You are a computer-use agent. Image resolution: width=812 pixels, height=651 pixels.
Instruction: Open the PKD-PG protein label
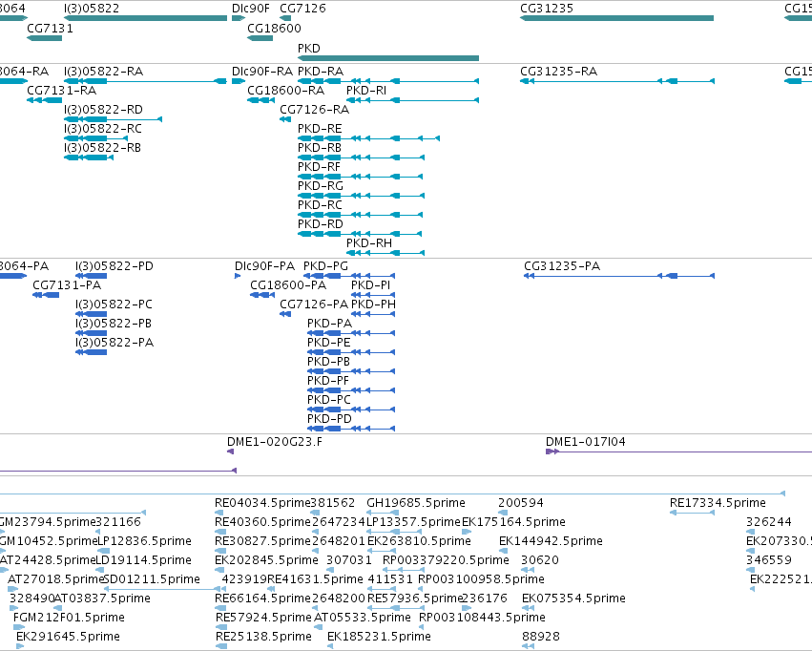tap(325, 265)
